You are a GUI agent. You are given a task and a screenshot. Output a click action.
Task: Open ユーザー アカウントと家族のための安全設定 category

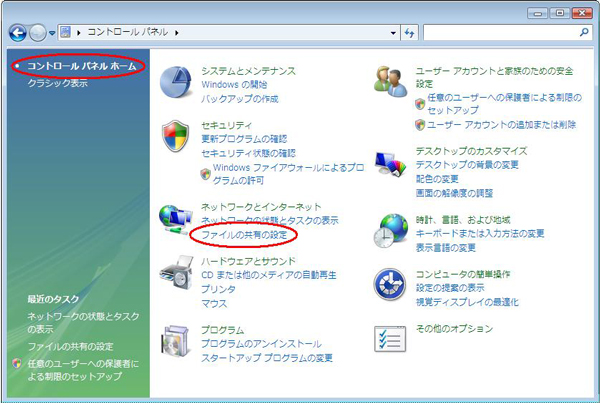[x=494, y=77]
